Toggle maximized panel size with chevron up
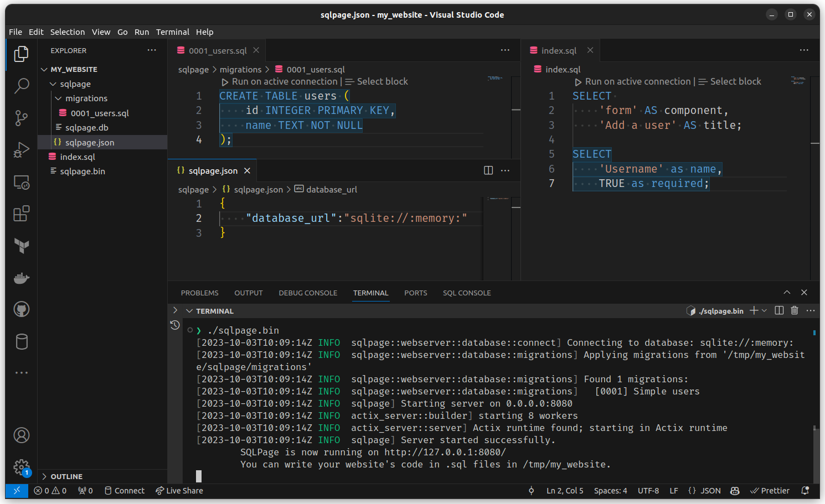The image size is (825, 504). point(787,293)
